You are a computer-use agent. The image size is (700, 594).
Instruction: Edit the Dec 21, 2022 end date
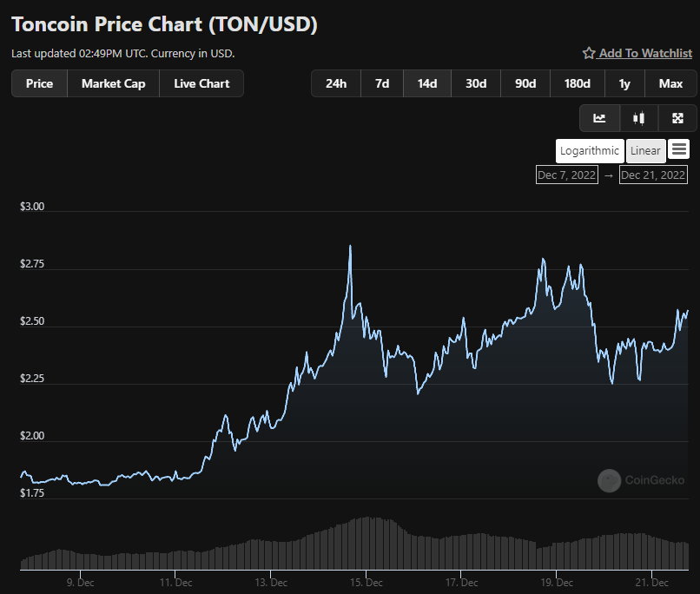pyautogui.click(x=653, y=175)
